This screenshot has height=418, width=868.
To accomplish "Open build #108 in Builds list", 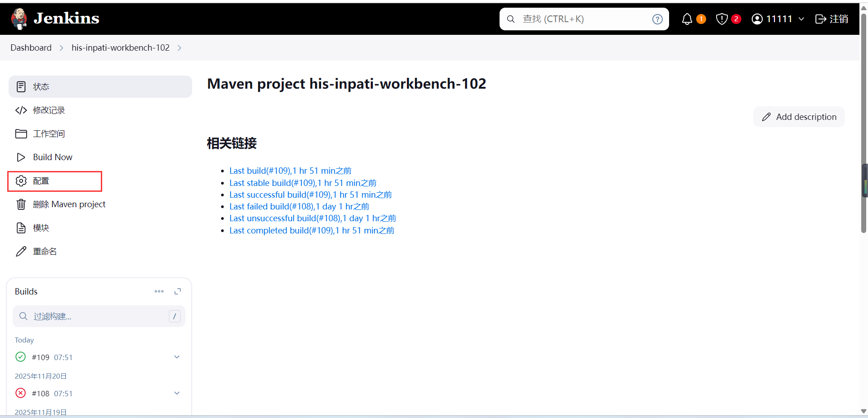I will [41, 394].
